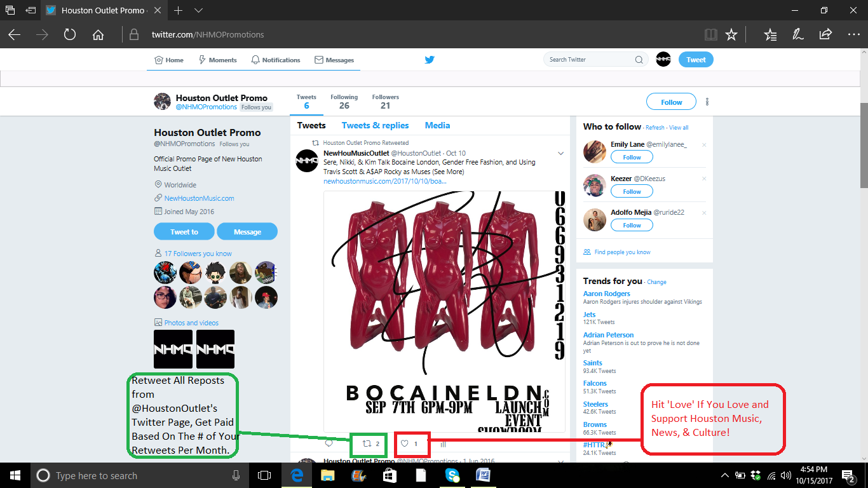Open Aaron Rodgers trend
The image size is (868, 488).
607,294
